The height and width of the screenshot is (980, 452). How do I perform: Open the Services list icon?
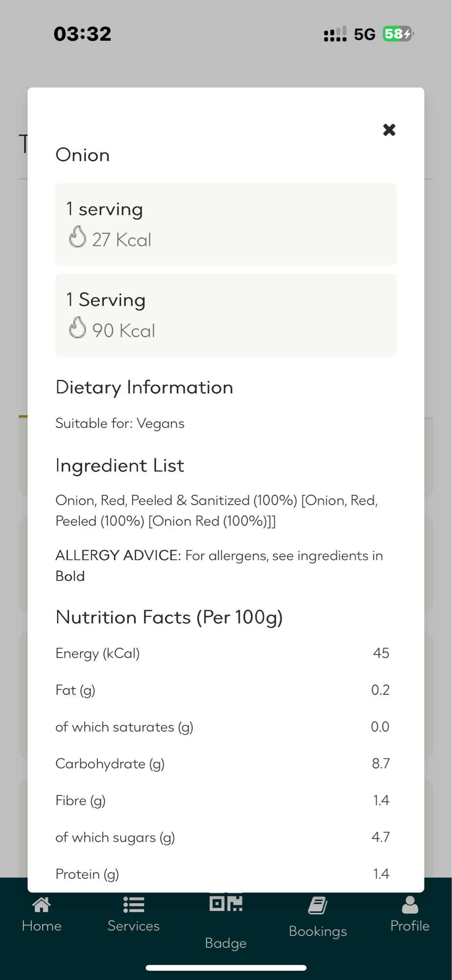[133, 905]
